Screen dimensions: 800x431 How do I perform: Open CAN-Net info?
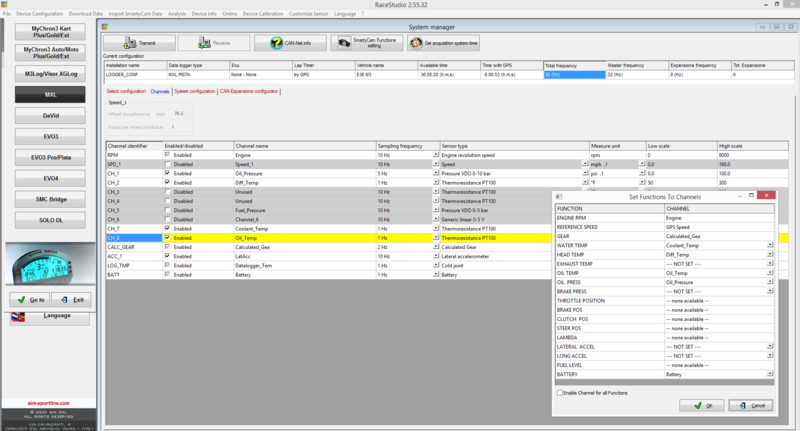click(x=290, y=43)
